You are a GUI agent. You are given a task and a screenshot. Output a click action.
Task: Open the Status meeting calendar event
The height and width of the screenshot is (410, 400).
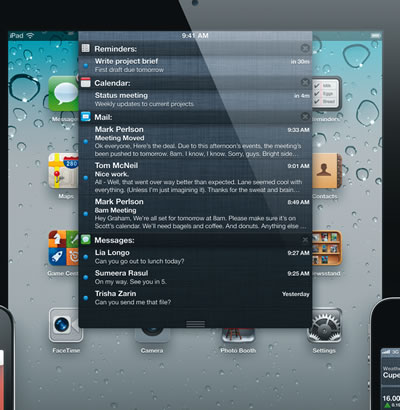(195, 100)
